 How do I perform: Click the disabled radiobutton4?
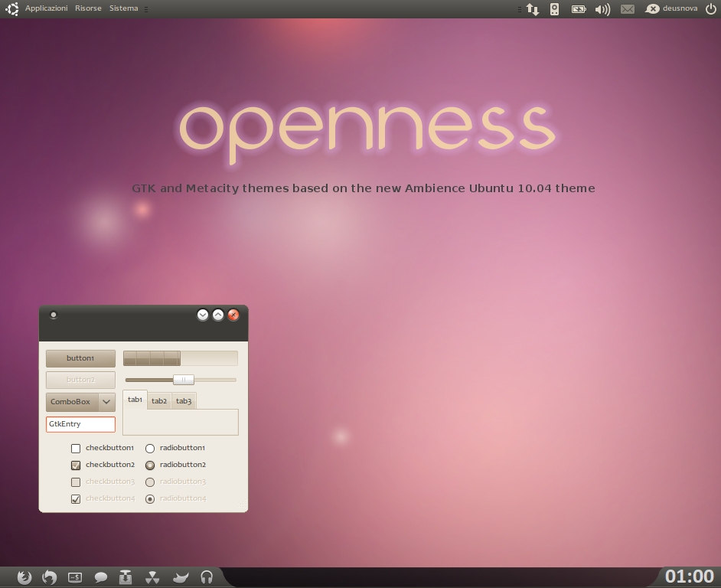150,498
